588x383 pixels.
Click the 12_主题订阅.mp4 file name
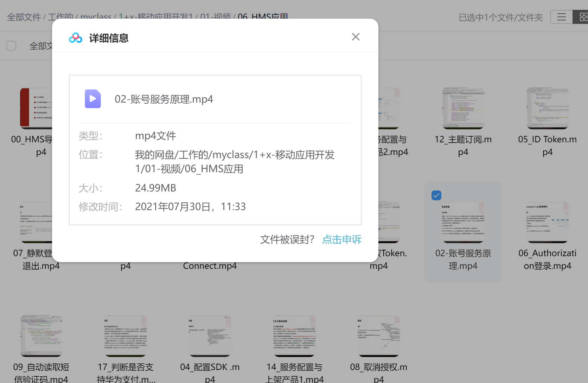[463, 145]
